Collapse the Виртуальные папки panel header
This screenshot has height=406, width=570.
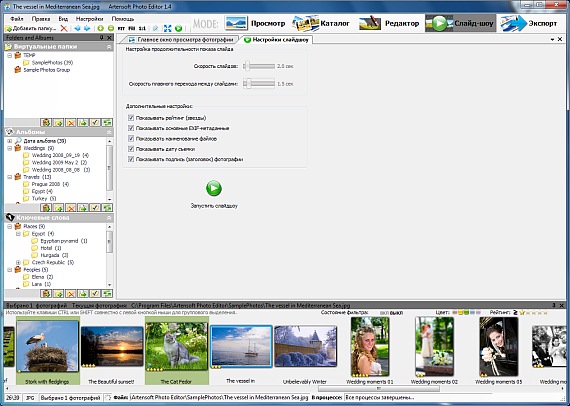click(x=109, y=47)
